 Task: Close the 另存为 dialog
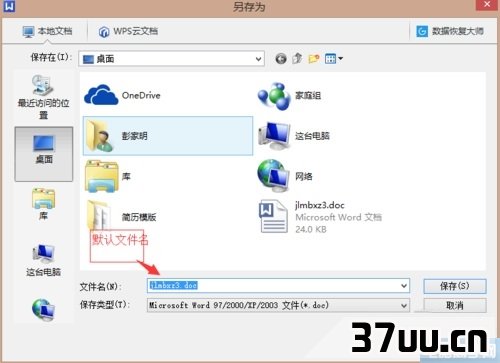pos(487,5)
